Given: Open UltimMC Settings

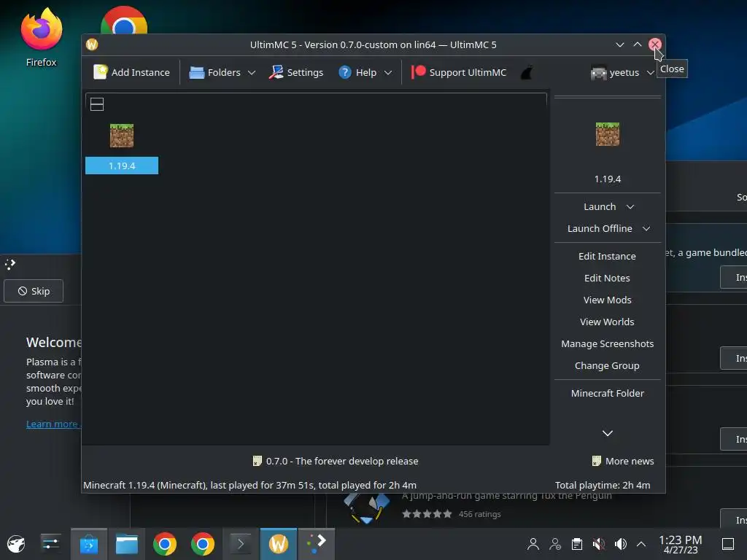Looking at the screenshot, I should (x=296, y=72).
